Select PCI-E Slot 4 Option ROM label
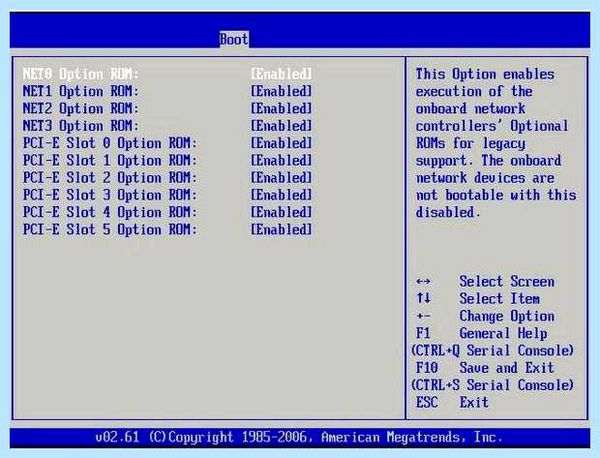 coord(110,212)
